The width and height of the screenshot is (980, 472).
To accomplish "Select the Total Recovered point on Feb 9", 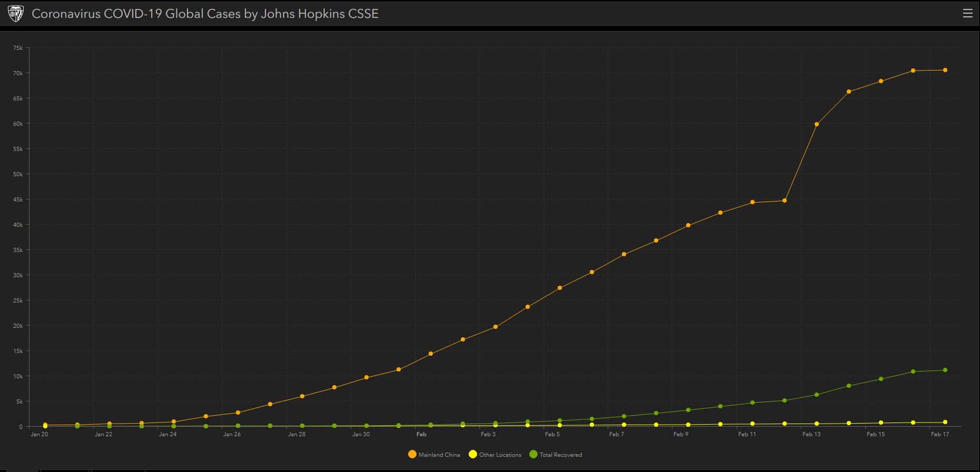I will coord(688,410).
